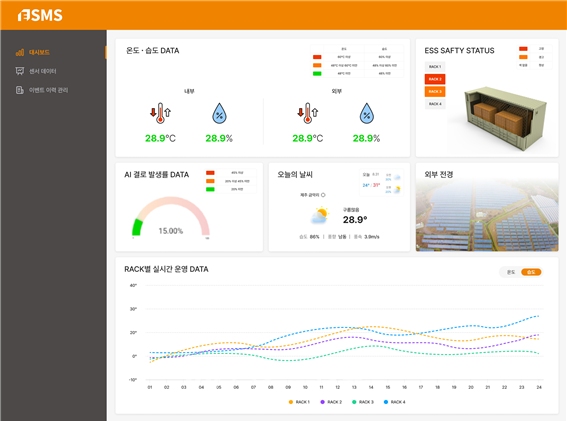Image resolution: width=567 pixels, height=421 pixels.
Task: Click the SMS logo in the header
Action: (40, 15)
